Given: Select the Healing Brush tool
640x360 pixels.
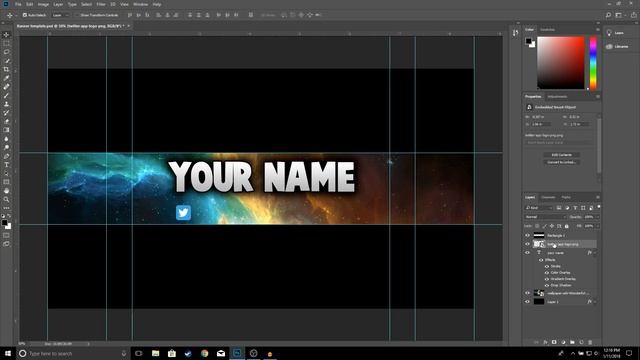Looking at the screenshot, I should [x=6, y=87].
